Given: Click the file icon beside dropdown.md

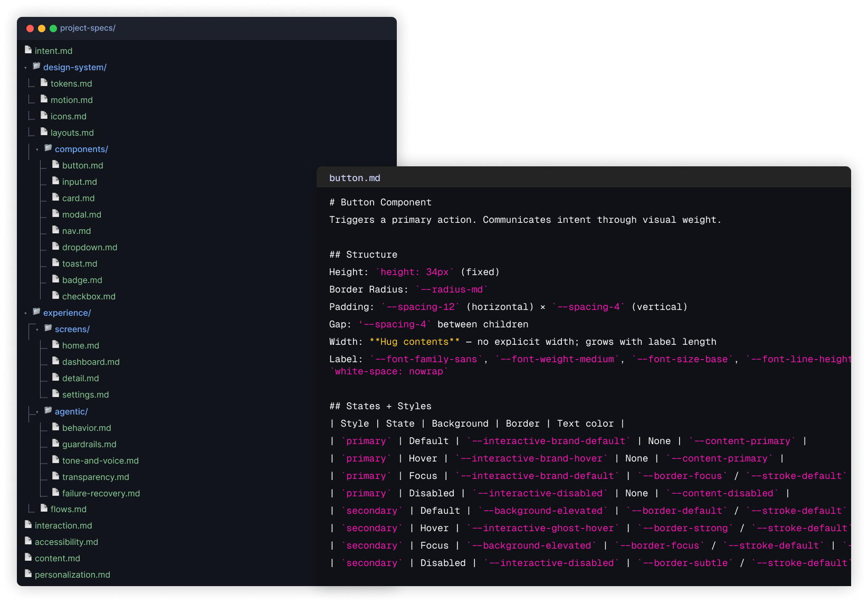Looking at the screenshot, I should 56,246.
